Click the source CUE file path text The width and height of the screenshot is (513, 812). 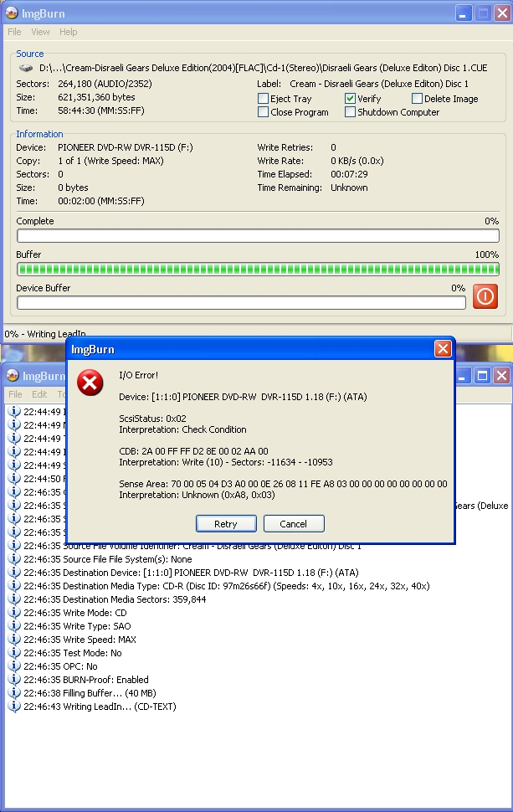264,68
